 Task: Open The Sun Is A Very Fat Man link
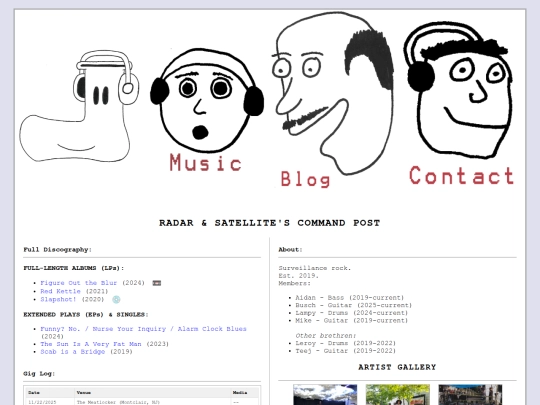coord(91,344)
